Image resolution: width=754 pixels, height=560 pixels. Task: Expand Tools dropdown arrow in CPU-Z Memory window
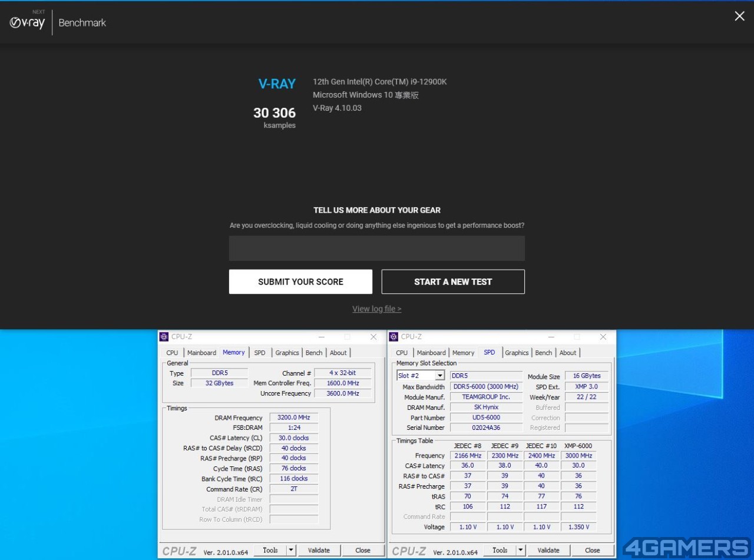click(290, 550)
